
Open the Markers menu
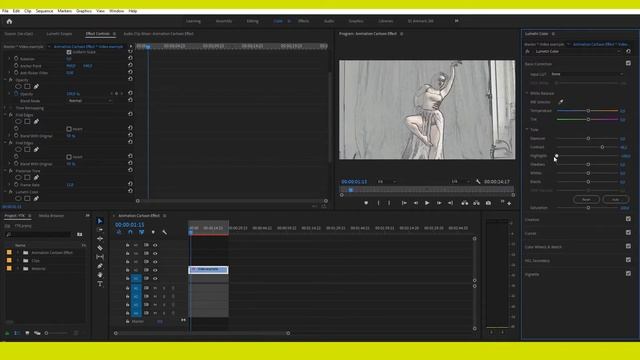(x=64, y=11)
